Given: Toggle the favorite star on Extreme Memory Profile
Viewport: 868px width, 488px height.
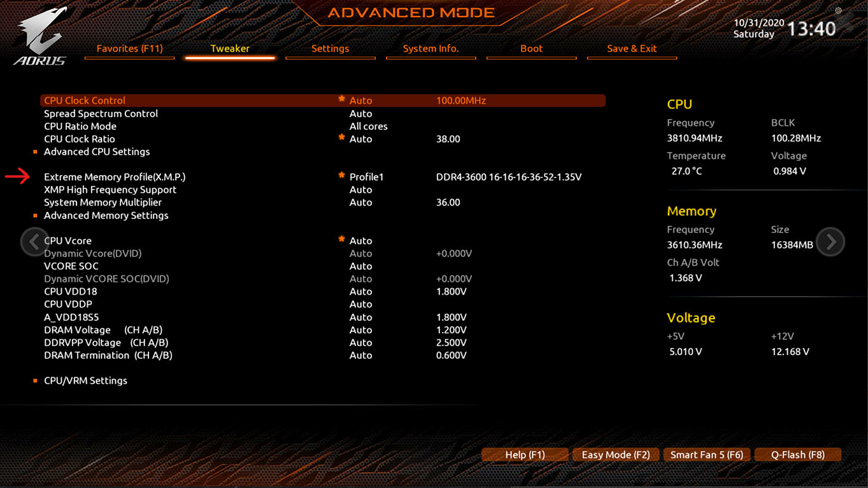Looking at the screenshot, I should (x=341, y=173).
